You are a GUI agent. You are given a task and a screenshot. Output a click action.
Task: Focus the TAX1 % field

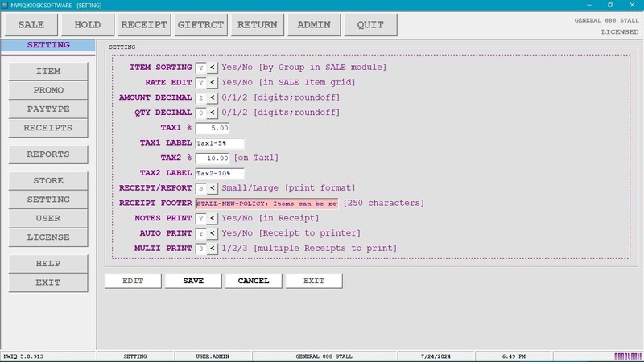213,128
